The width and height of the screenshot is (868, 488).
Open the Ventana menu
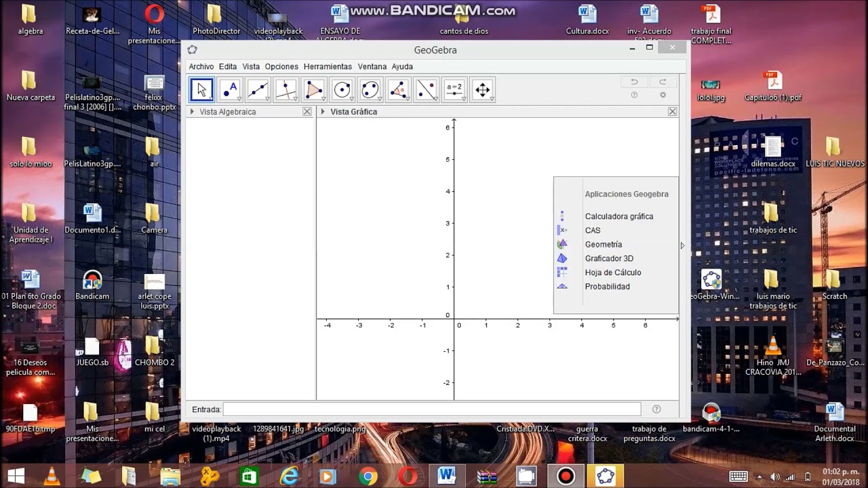coord(372,66)
